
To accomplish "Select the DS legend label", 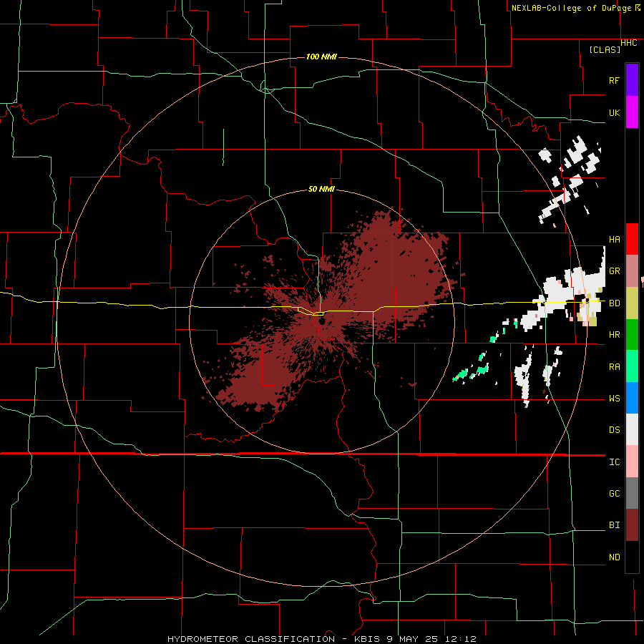I will pyautogui.click(x=614, y=429).
